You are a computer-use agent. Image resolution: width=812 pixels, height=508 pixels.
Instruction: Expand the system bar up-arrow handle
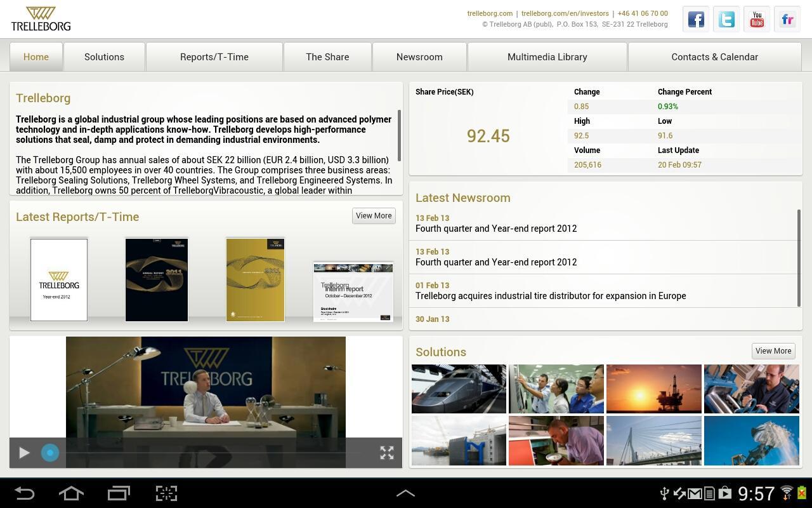[x=405, y=493]
